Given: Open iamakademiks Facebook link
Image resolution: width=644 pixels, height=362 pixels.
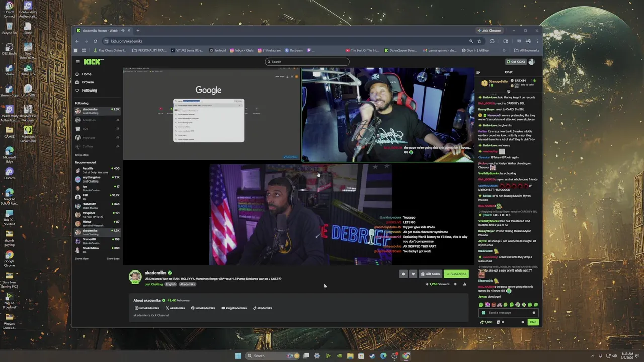Looking at the screenshot, I should (203, 308).
